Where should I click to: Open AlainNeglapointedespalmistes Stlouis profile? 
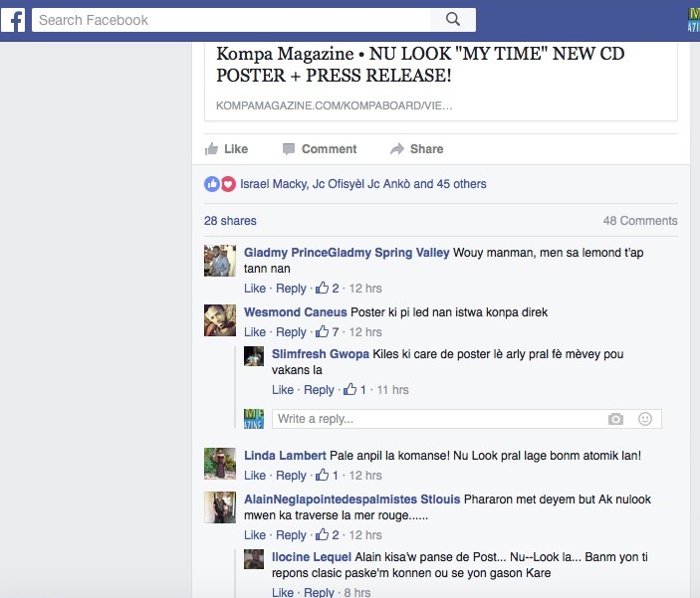(x=351, y=499)
